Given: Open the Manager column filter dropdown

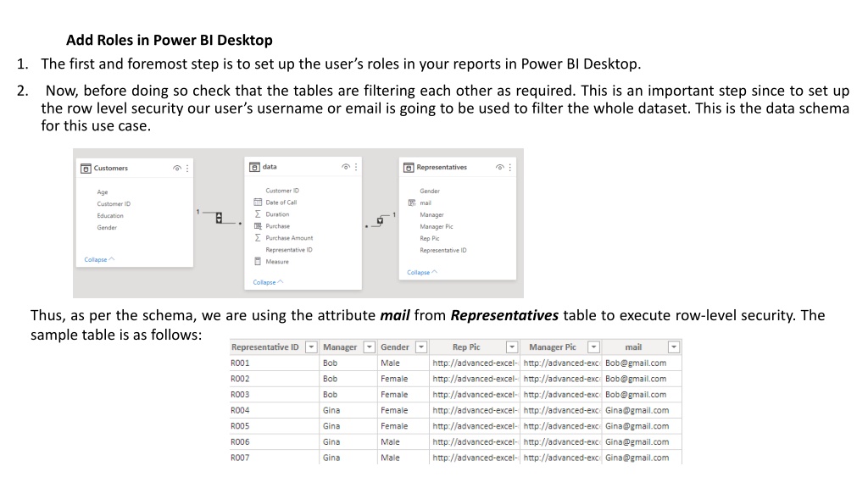Looking at the screenshot, I should point(370,347).
